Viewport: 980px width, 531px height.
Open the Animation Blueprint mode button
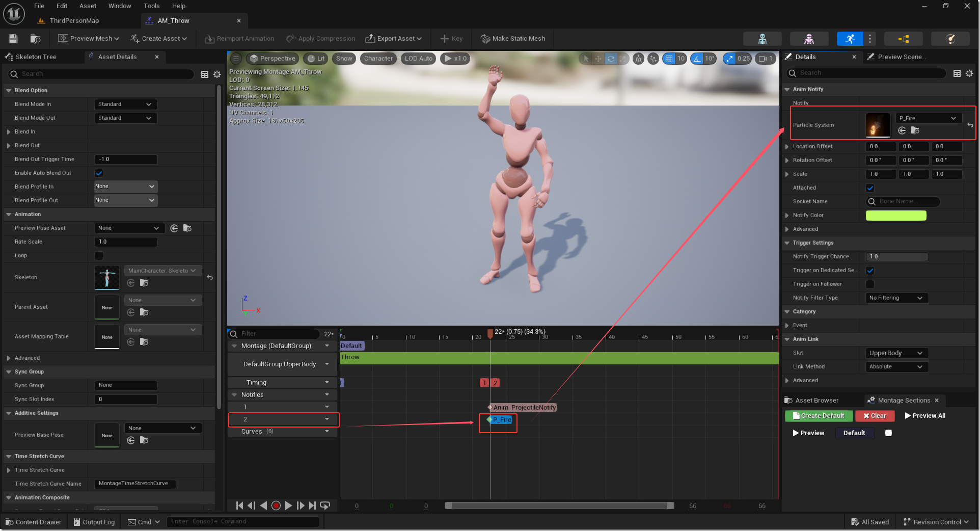(x=904, y=39)
